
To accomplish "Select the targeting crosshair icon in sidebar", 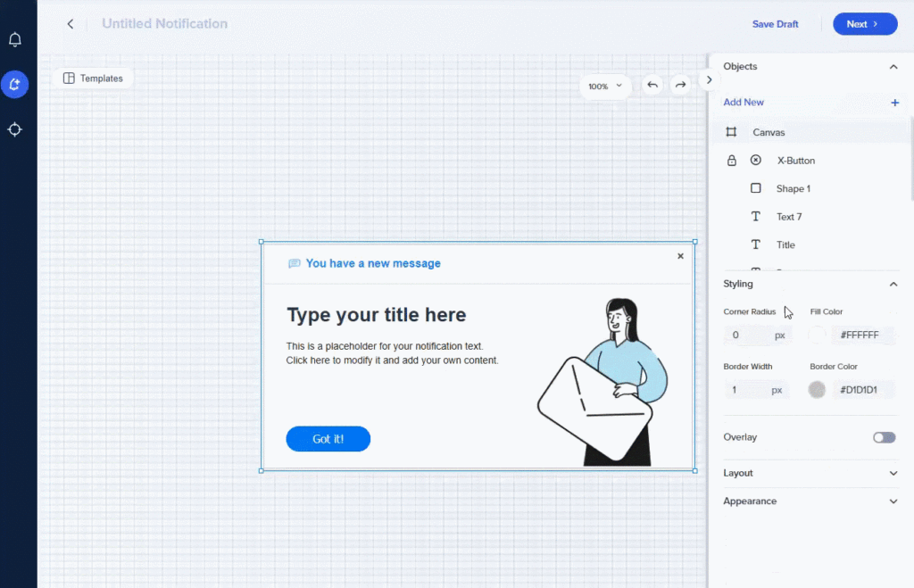I will 14,129.
